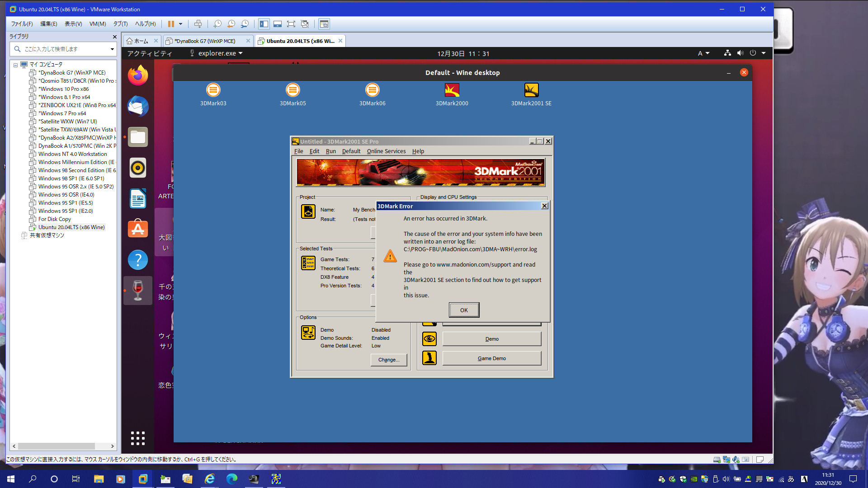This screenshot has width=868, height=488.
Task: Click the warning icon in 3DMark Error dialog
Action: click(390, 257)
